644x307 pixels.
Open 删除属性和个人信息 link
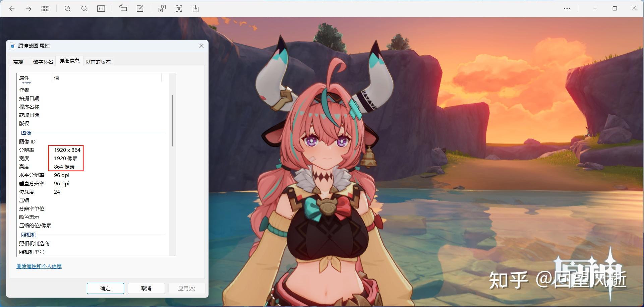[39, 266]
